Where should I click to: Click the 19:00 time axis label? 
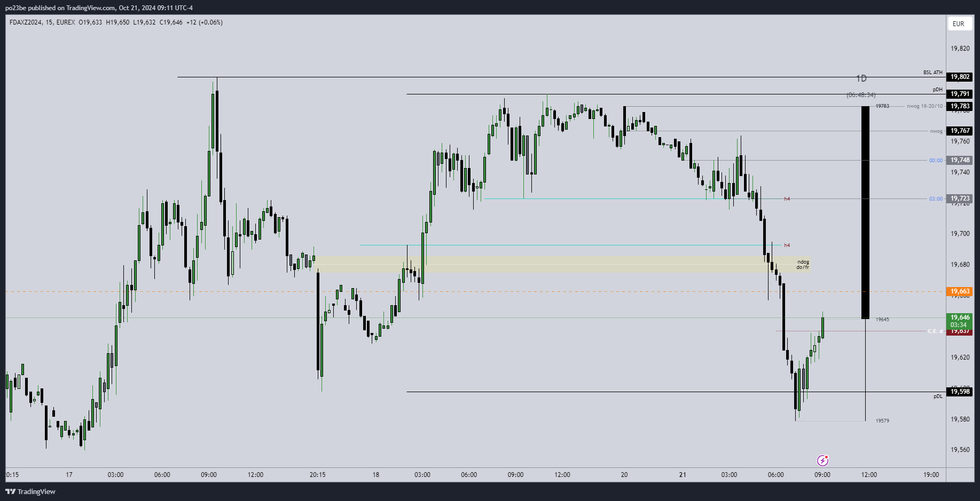(931, 474)
